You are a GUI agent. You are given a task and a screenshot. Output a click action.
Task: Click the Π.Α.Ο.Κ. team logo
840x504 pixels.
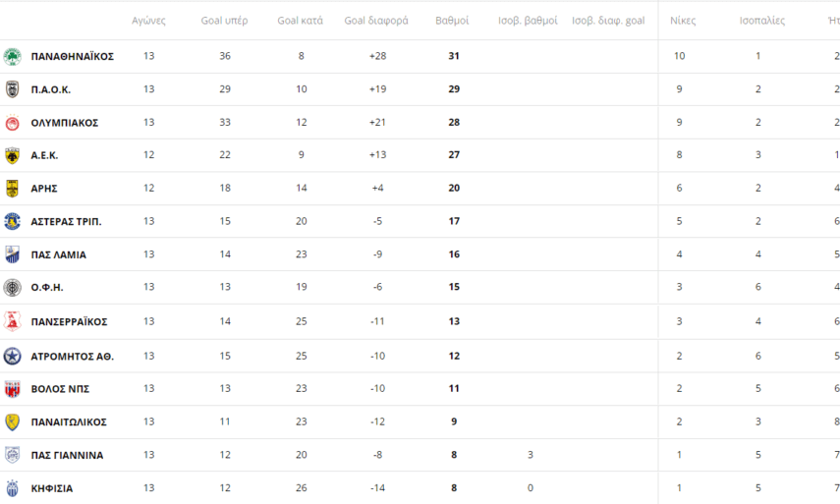coord(13,89)
